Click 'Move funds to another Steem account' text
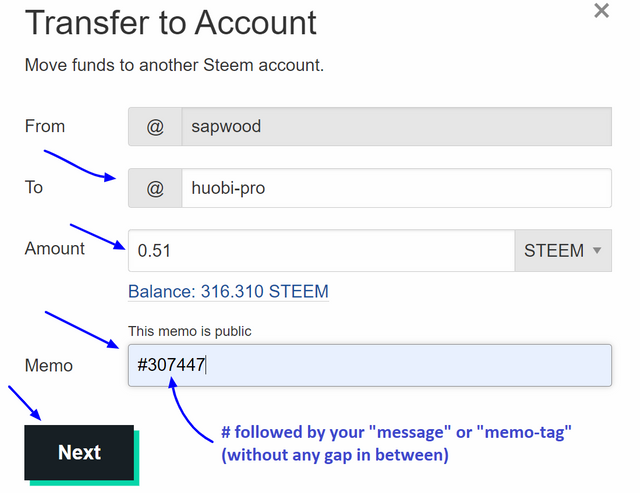 (174, 66)
